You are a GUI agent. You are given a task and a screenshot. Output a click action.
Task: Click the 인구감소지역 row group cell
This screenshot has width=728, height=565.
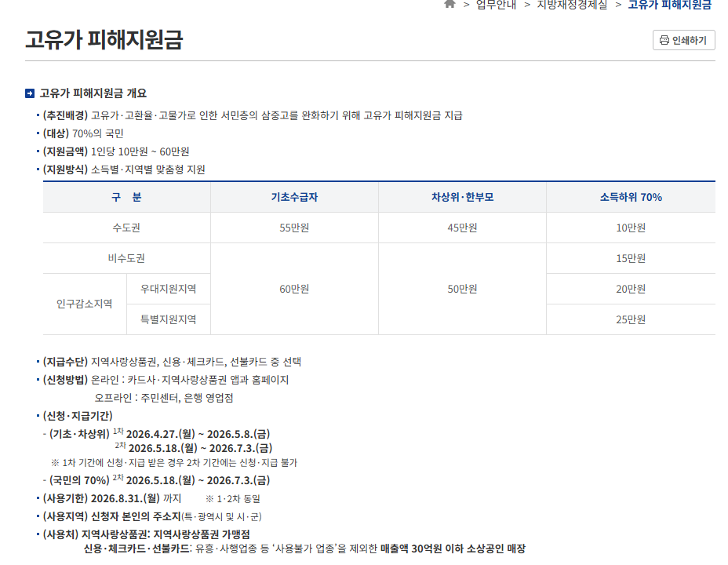tap(85, 304)
